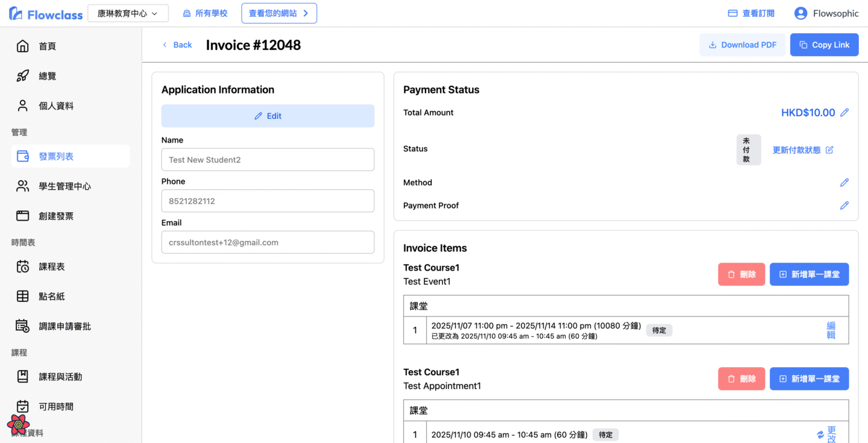Open the 康琳教育中心 school dropdown

pos(128,13)
